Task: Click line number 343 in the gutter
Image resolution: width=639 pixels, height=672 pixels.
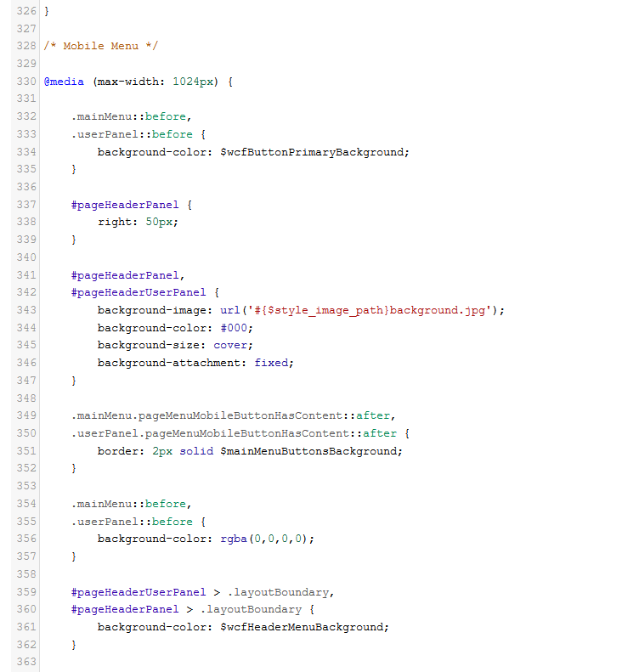Action: click(26, 310)
